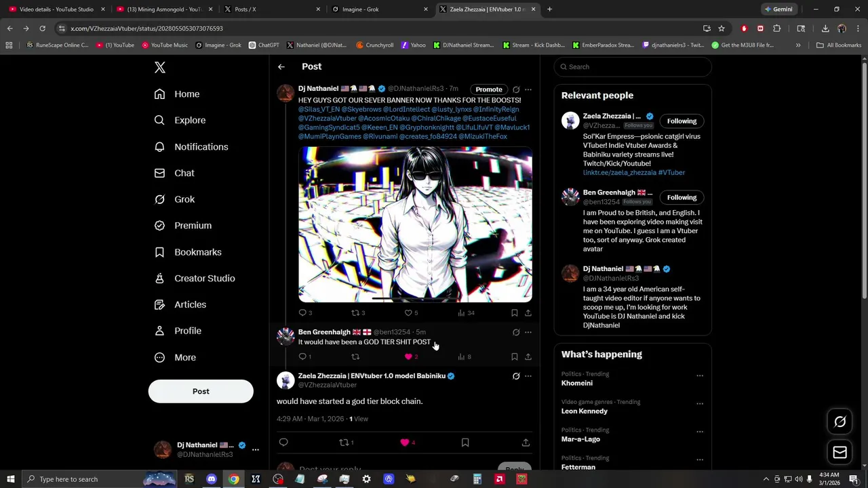
Task: Click Windows Start button
Action: tap(10, 479)
